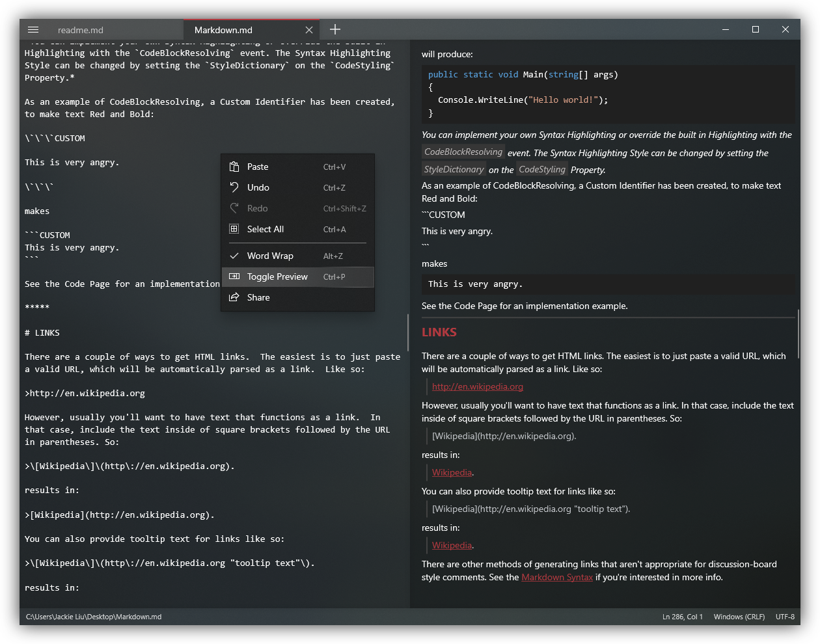
Task: Open http://en.wikipedia.org link in preview
Action: pos(478,386)
